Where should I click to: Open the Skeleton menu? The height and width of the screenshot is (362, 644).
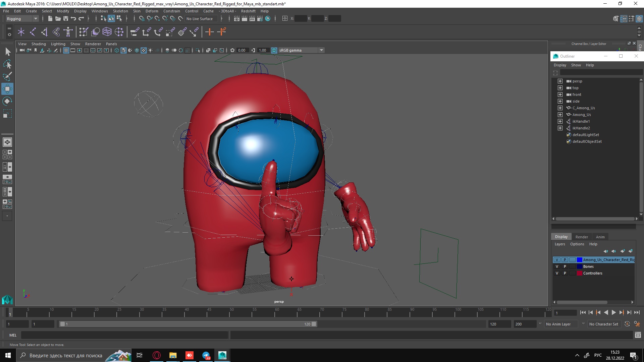point(120,11)
